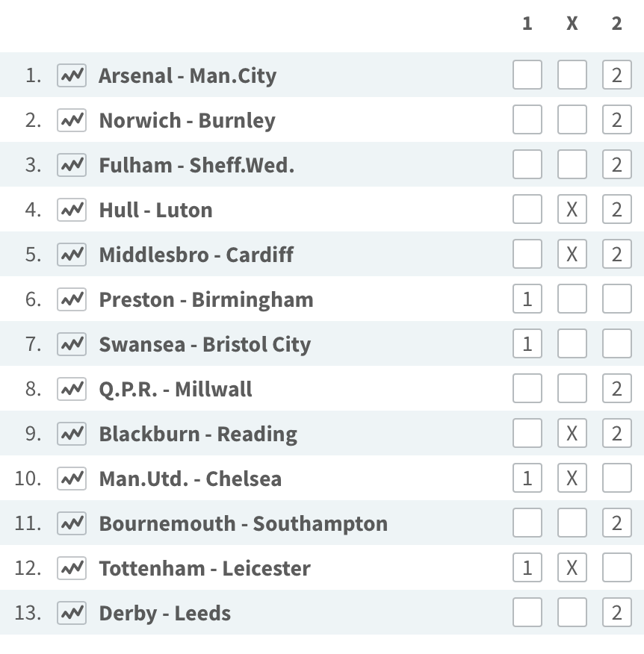Uncheck the 2 box for Fulham - Sheff.Wed.
This screenshot has width=644, height=654.
617,165
